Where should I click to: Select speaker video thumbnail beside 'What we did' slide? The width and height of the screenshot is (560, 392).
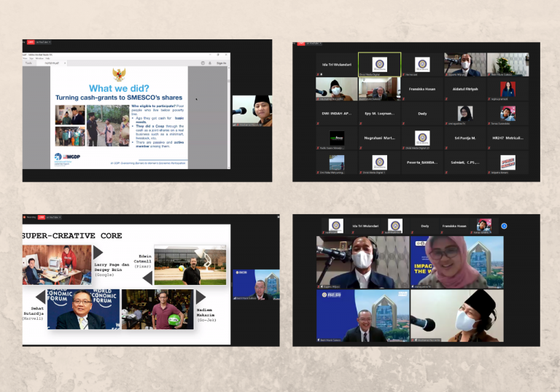coord(252,111)
